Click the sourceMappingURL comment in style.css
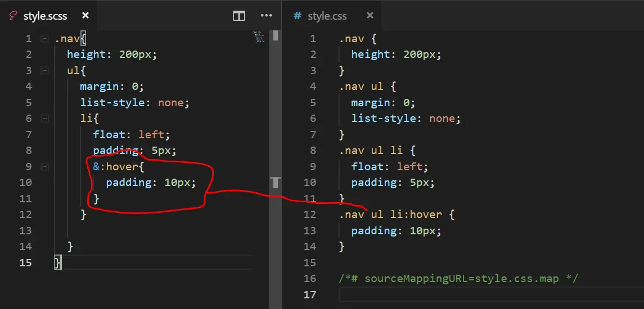This screenshot has height=309, width=644. (x=458, y=279)
